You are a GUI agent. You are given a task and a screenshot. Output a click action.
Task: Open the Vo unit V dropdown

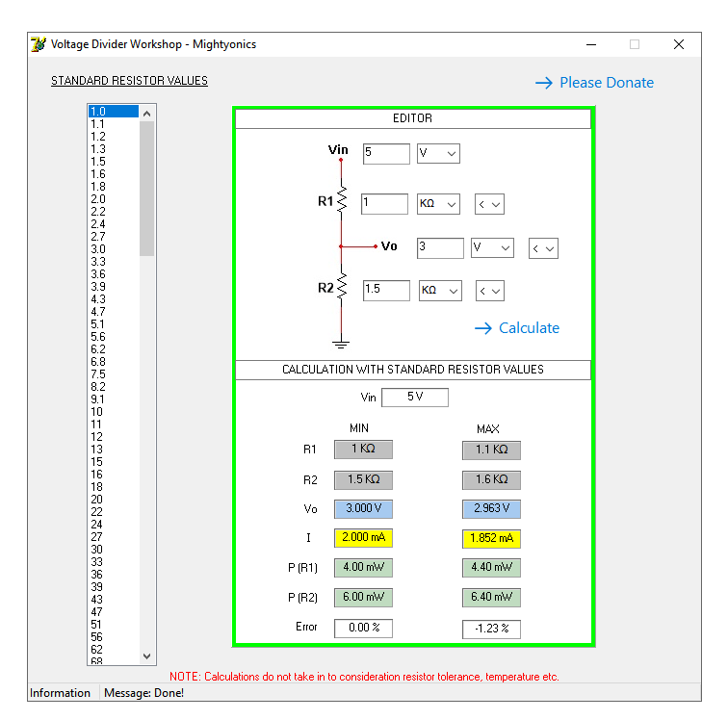[492, 247]
